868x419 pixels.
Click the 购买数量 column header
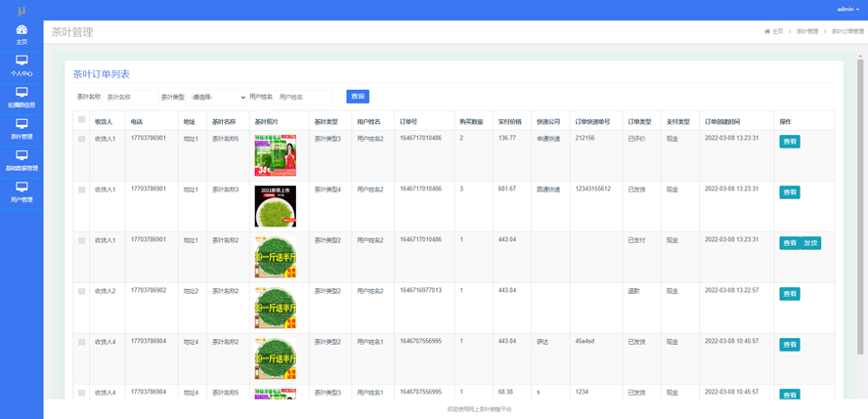click(471, 122)
